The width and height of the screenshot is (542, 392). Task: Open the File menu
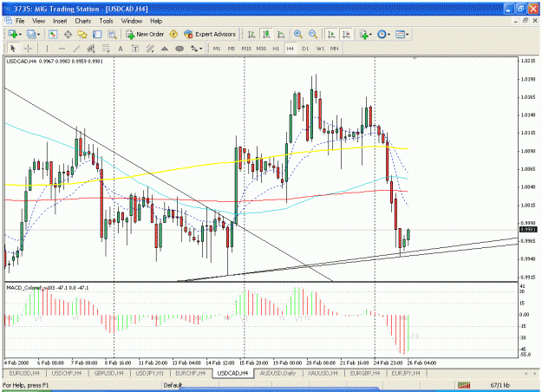point(20,21)
